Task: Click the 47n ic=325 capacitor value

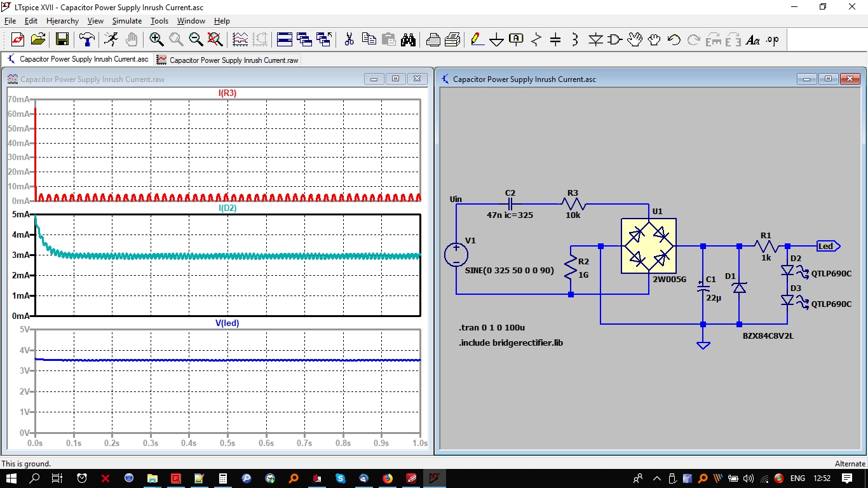Action: pyautogui.click(x=510, y=215)
